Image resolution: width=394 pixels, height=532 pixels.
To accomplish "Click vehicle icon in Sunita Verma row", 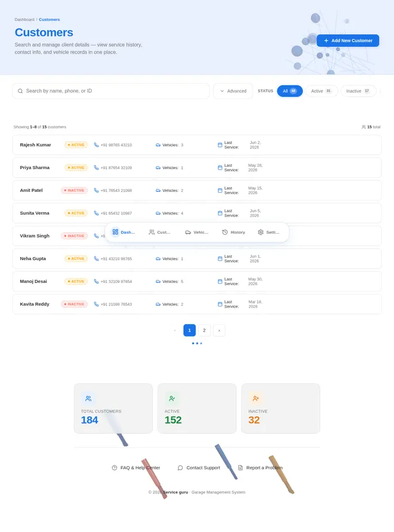I will coord(158,213).
